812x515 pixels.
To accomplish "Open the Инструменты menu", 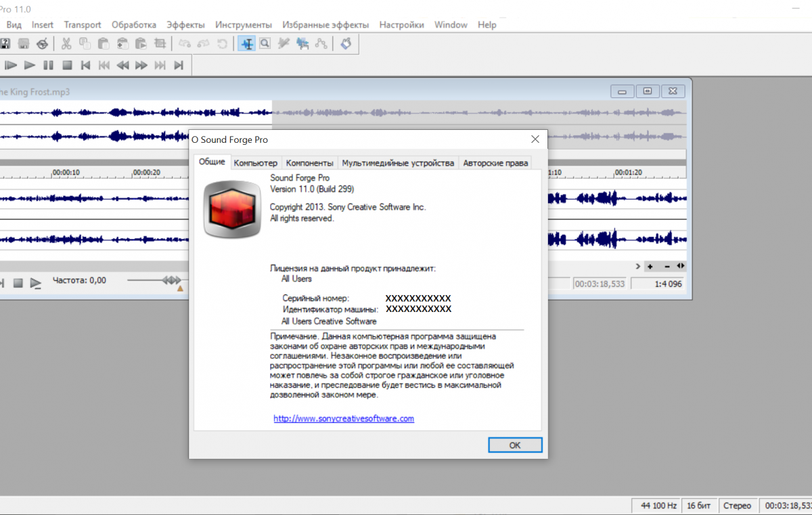I will click(x=244, y=24).
